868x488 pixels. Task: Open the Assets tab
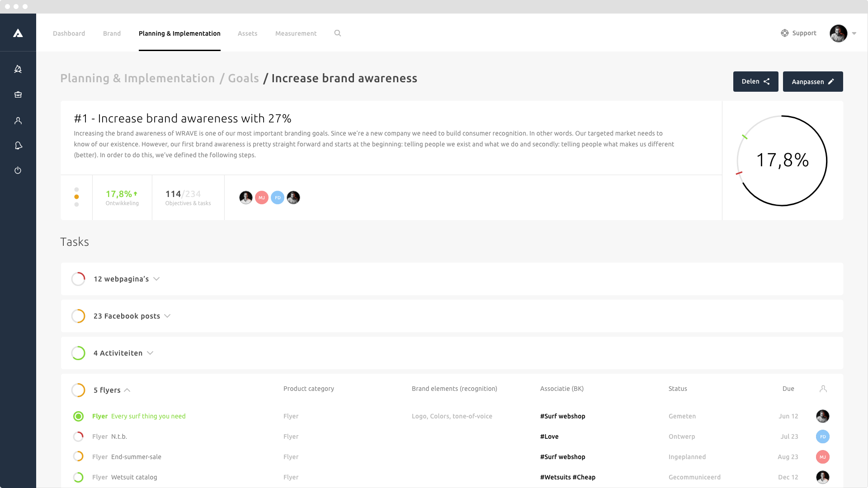point(247,33)
